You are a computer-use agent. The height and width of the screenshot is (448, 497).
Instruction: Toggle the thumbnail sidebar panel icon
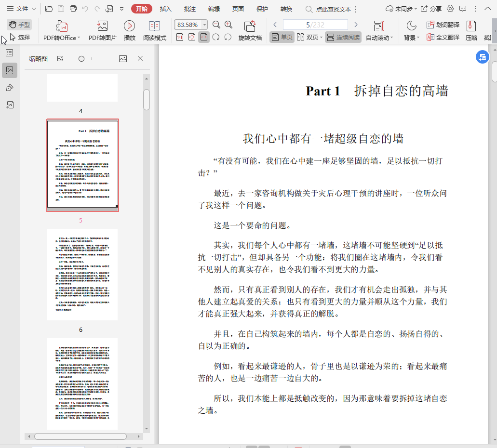(x=10, y=70)
